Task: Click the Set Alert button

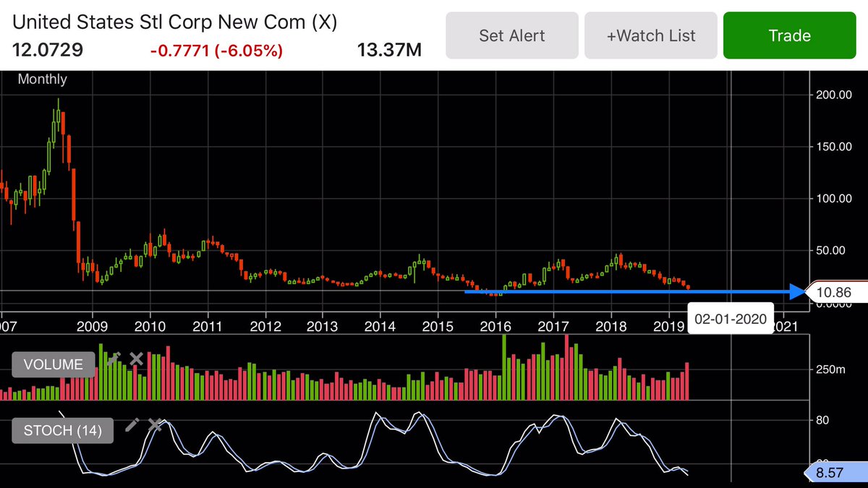Action: point(512,35)
